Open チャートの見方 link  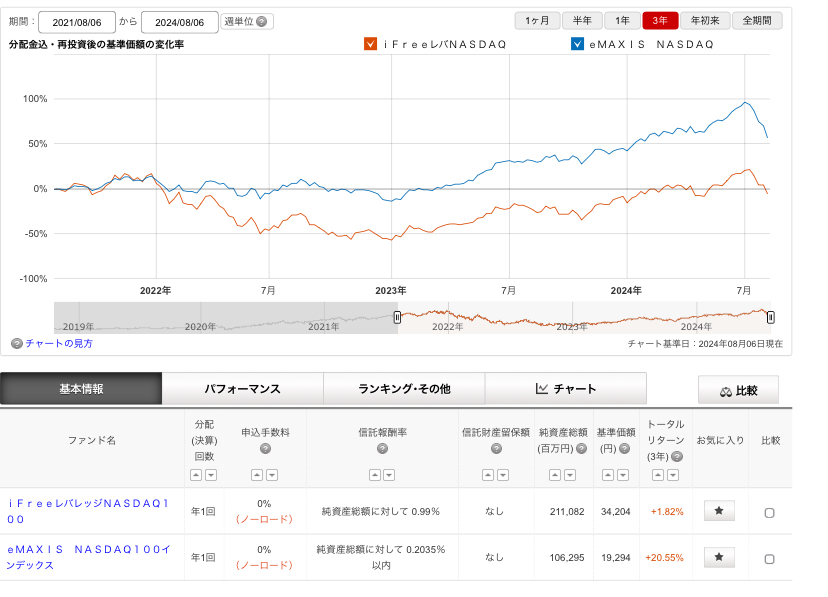(59, 344)
